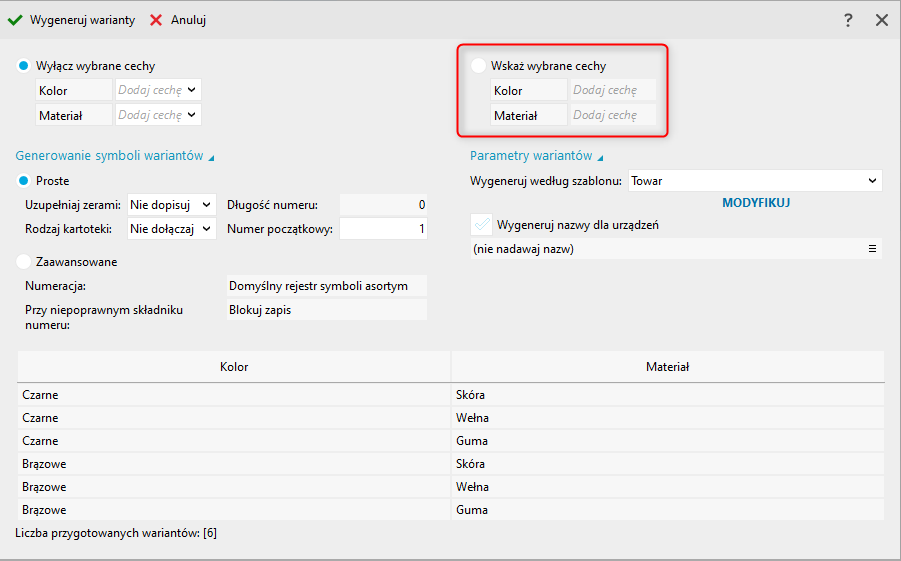901x561 pixels.
Task: Open the hamburger menu beside (nie nadawaj nazw)
Action: click(872, 249)
